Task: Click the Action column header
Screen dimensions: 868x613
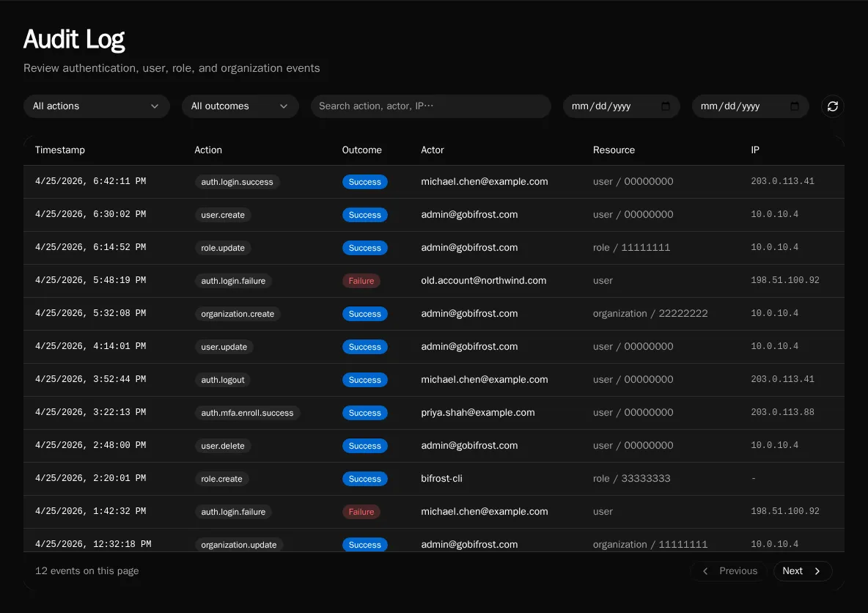Action: (208, 150)
